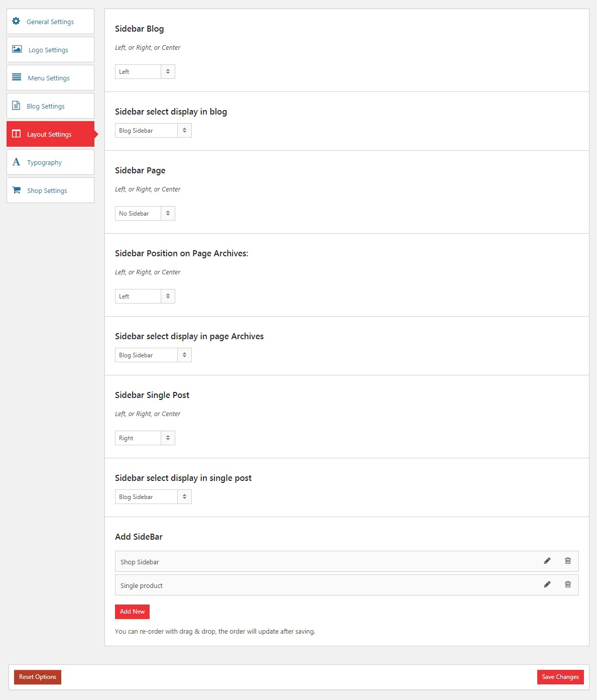Click the Layout Settings columns icon
This screenshot has height=700, width=597.
coord(17,134)
